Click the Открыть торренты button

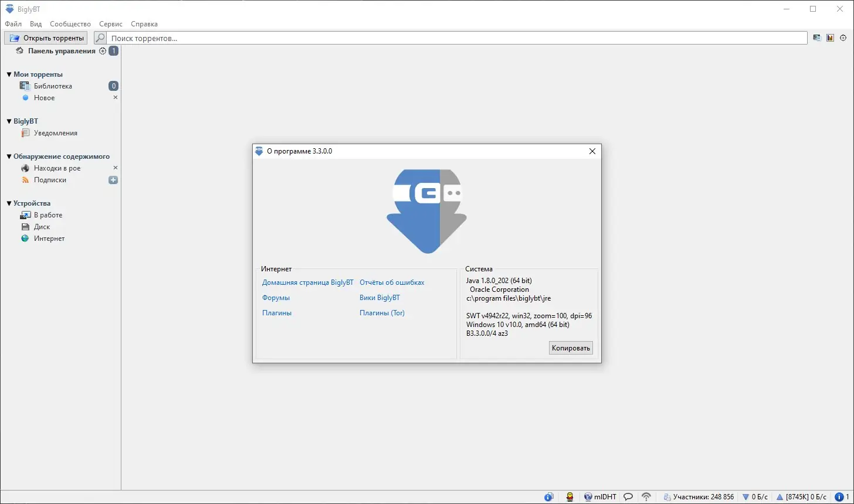(46, 38)
